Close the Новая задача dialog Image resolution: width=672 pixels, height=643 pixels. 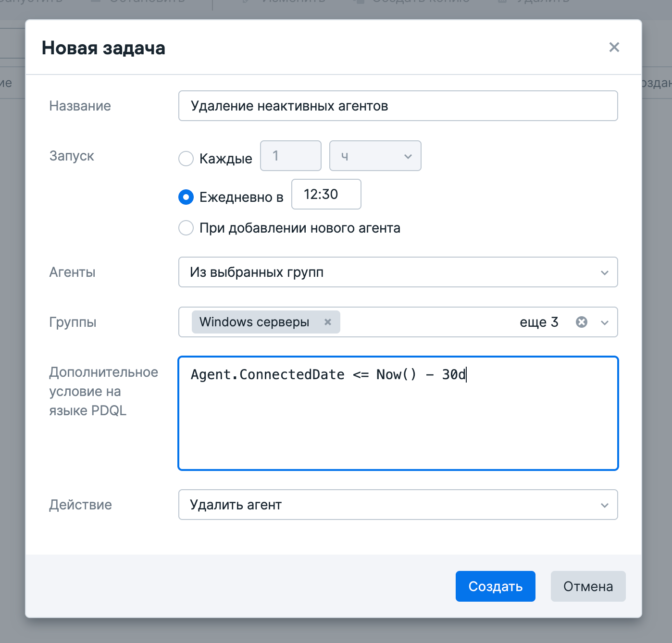pos(614,47)
